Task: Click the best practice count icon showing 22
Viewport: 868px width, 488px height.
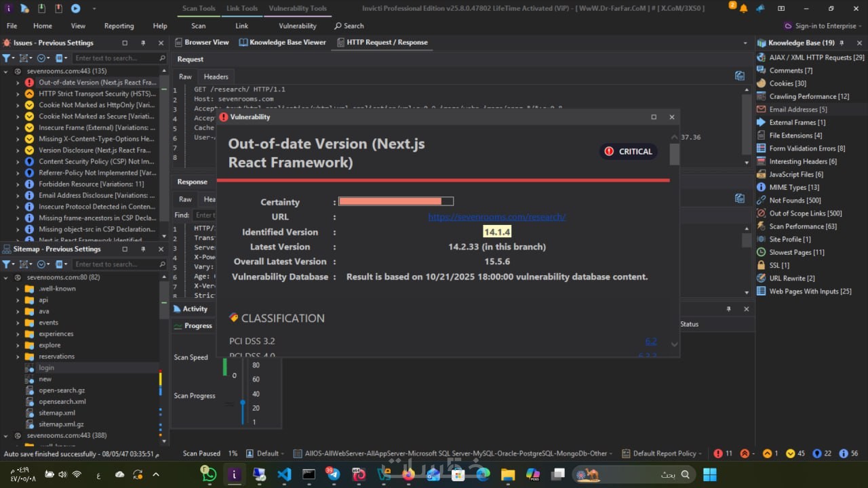Action: [x=816, y=453]
